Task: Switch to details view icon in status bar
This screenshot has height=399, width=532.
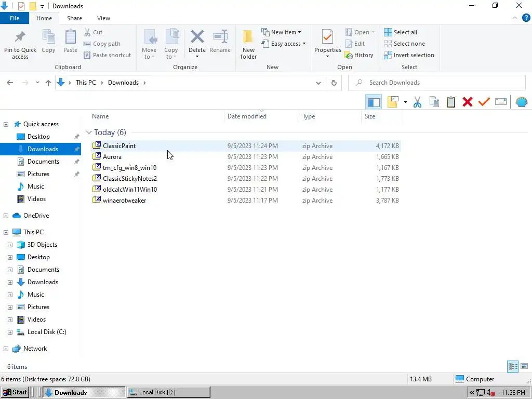Action: click(513, 366)
